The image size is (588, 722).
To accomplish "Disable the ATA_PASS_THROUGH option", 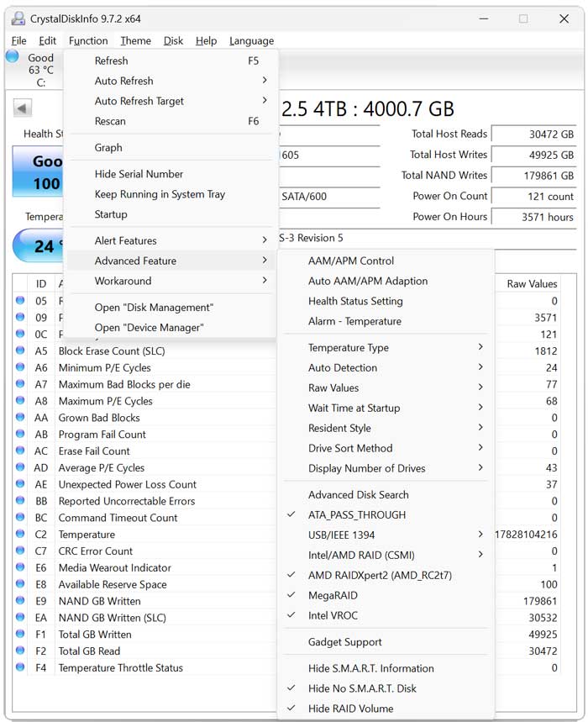I will (x=360, y=514).
